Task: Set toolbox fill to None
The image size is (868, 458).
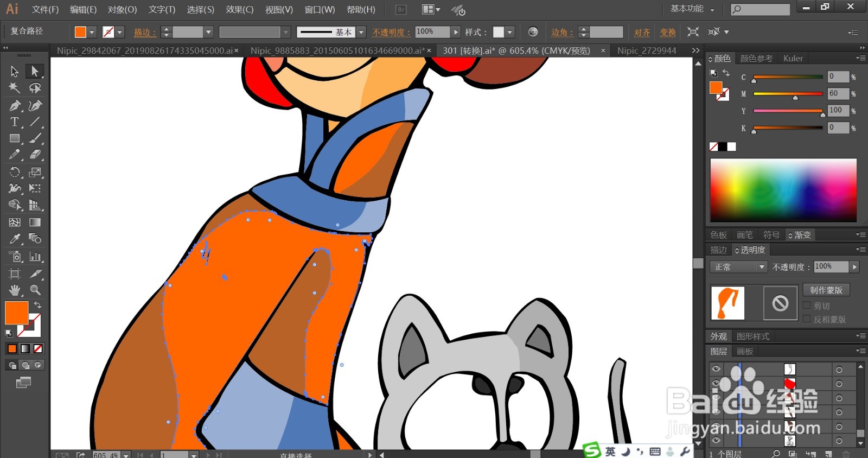Action: 38,348
